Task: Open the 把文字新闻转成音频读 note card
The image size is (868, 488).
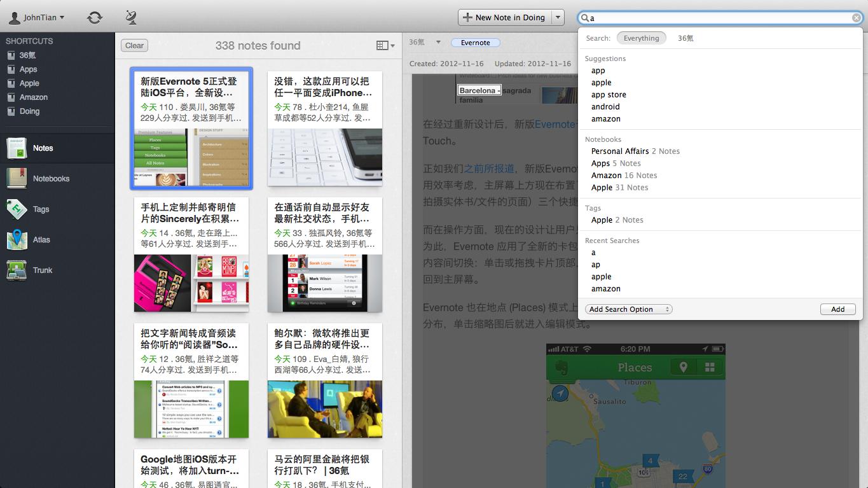Action: [x=191, y=380]
